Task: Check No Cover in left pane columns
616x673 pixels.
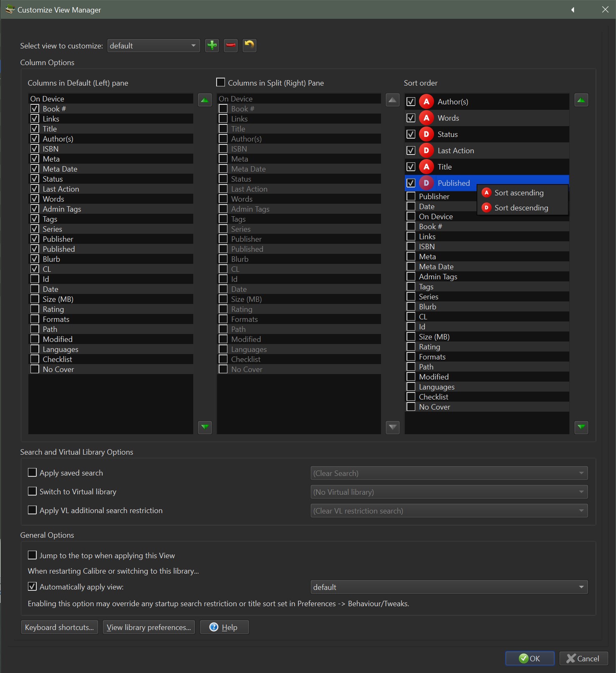Action: click(35, 369)
